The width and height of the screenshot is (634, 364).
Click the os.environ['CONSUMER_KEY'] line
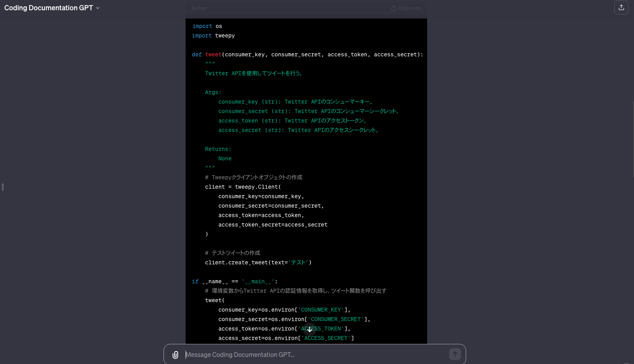tap(284, 310)
